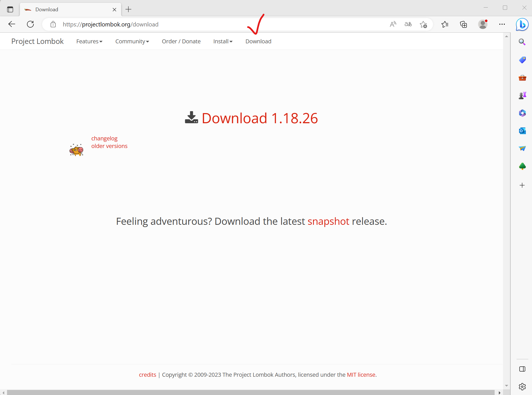The image size is (532, 395).
Task: Click the vertical scrollbar up arrow
Action: click(x=506, y=36)
